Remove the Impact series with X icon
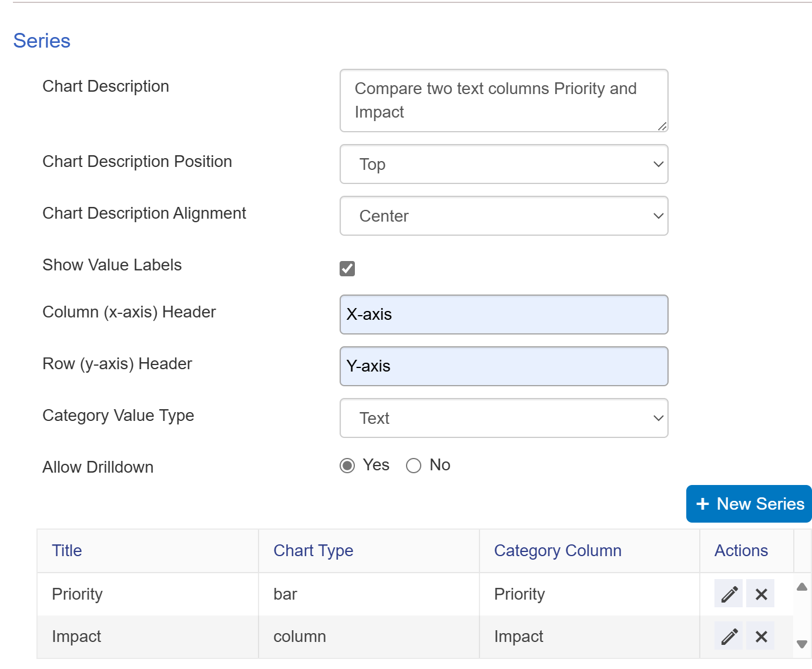 [761, 636]
